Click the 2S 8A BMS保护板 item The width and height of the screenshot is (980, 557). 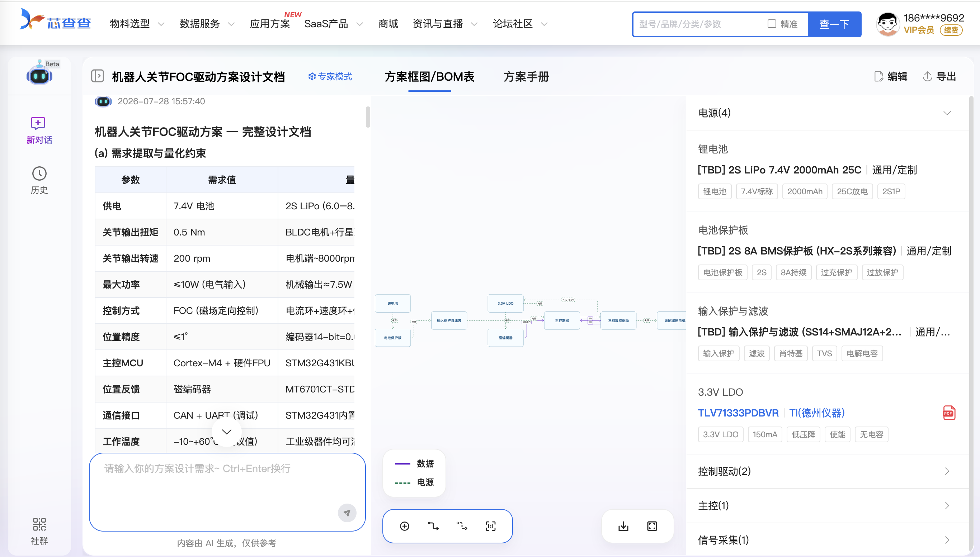(x=797, y=251)
